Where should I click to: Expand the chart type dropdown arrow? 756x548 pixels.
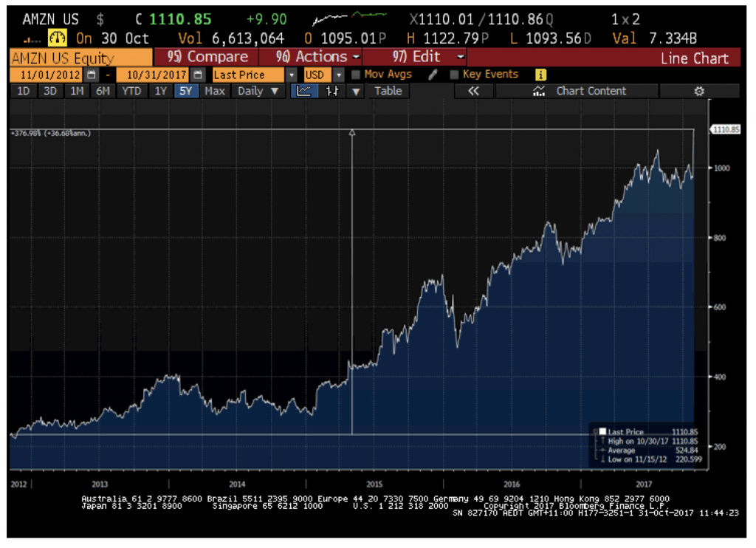(x=356, y=91)
